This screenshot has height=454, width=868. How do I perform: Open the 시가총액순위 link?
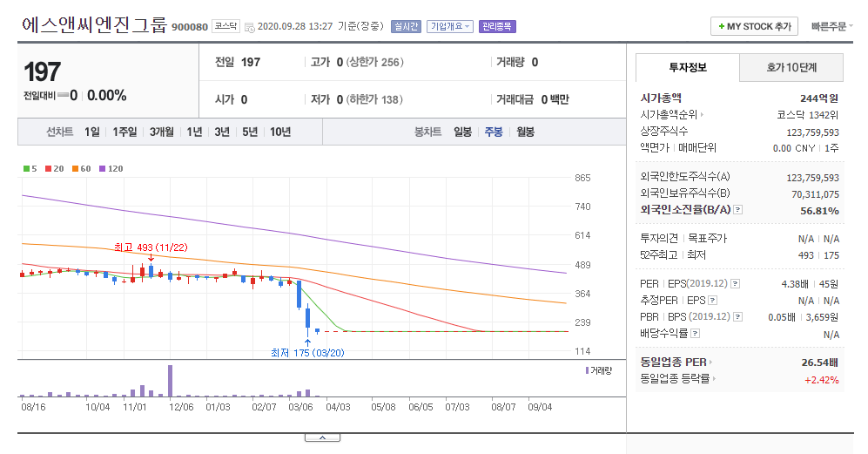pyautogui.click(x=669, y=115)
